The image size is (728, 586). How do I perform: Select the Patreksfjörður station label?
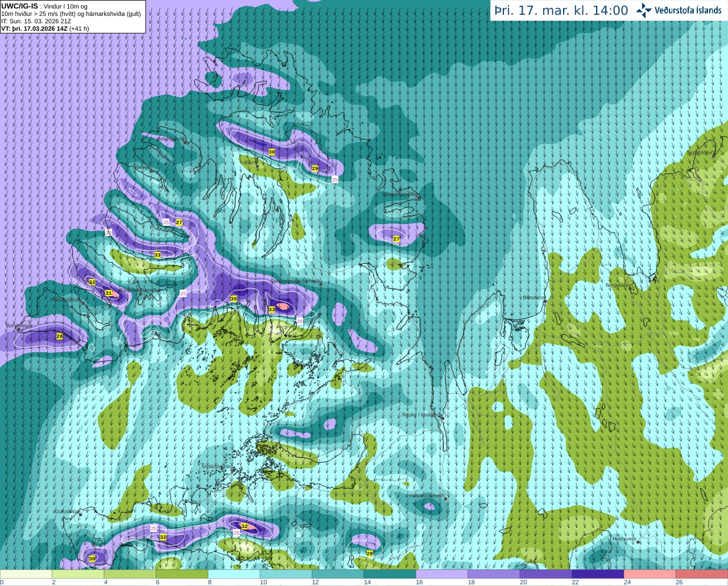click(67, 299)
